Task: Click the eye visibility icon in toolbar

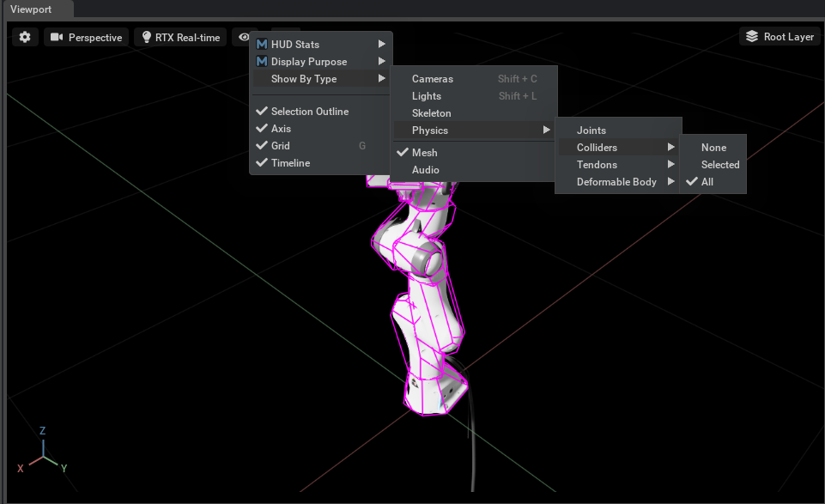Action: coord(244,37)
